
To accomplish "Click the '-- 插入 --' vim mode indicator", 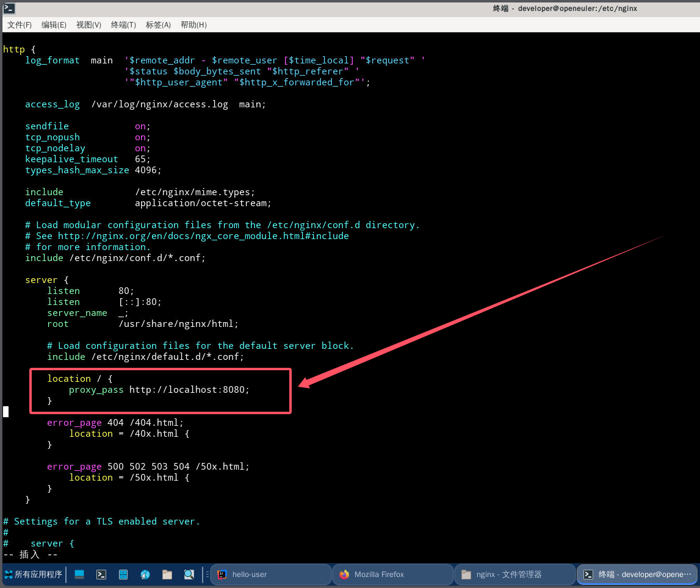I will (x=31, y=554).
